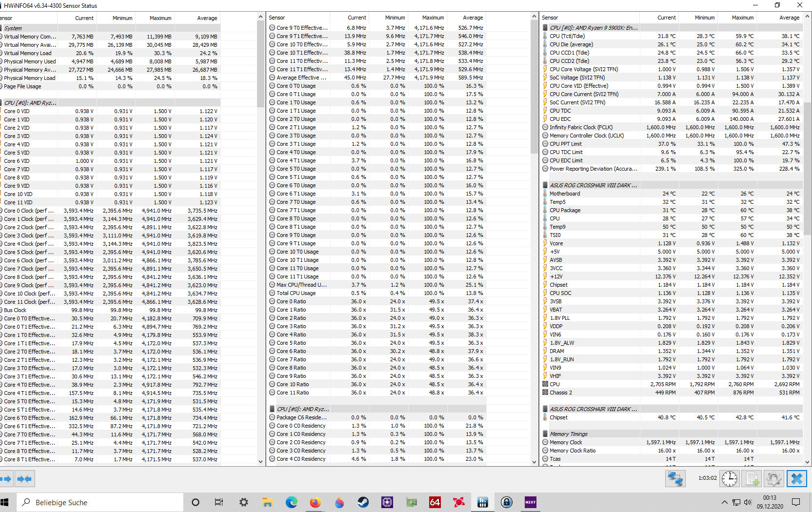The image size is (812, 512).
Task: Select the Memory Timings group header
Action: coord(672,434)
